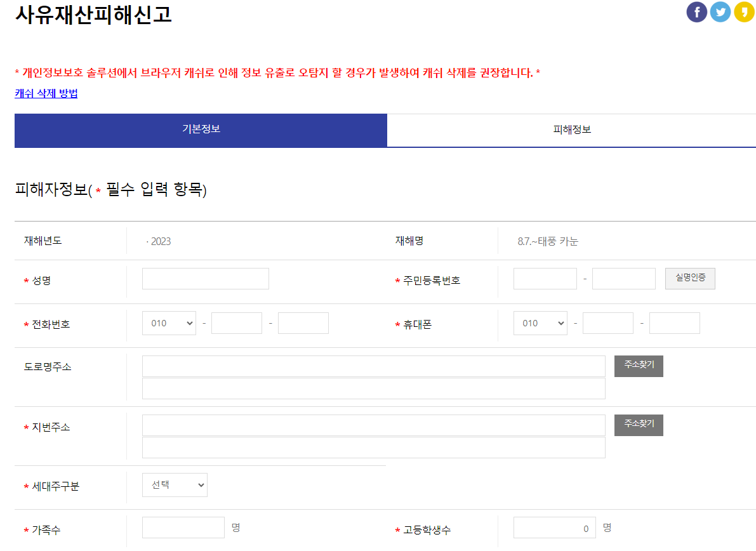Click the middle 휴대폰 number input box
This screenshot has height=551, width=756.
(x=607, y=322)
